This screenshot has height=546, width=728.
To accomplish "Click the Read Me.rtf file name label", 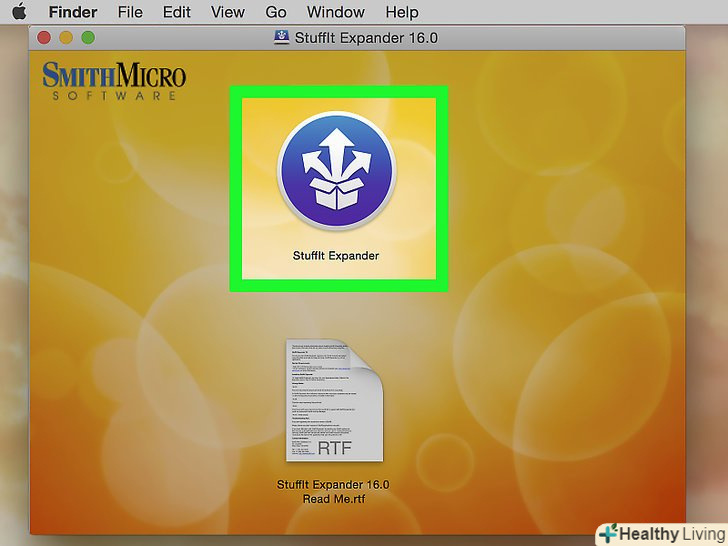I will (x=333, y=492).
